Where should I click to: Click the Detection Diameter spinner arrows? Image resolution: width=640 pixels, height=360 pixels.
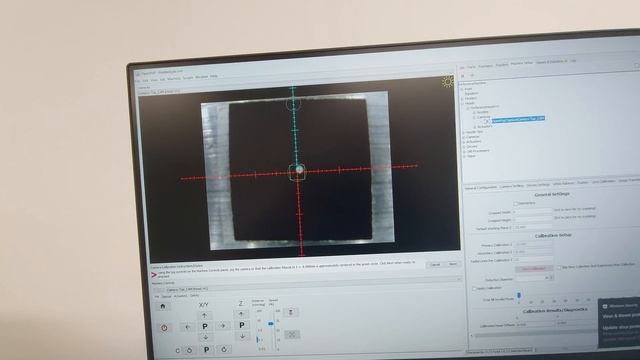pos(550,278)
